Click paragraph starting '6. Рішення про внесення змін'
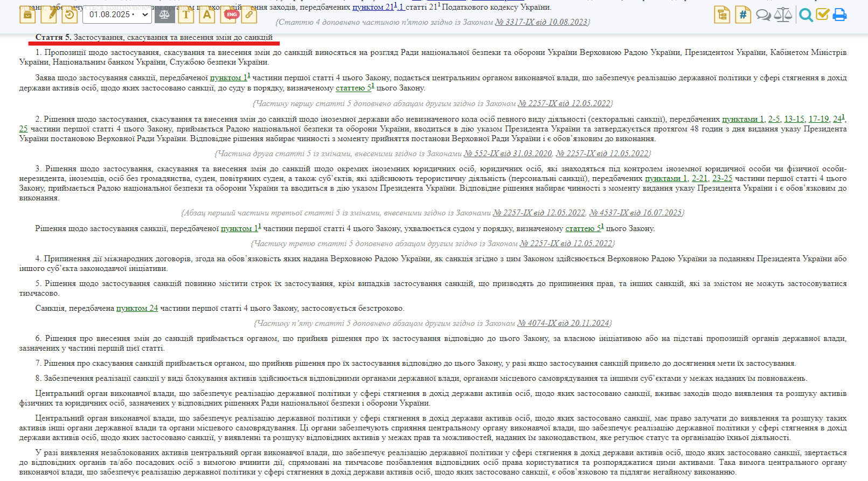This screenshot has height=481, width=868. pos(433,343)
